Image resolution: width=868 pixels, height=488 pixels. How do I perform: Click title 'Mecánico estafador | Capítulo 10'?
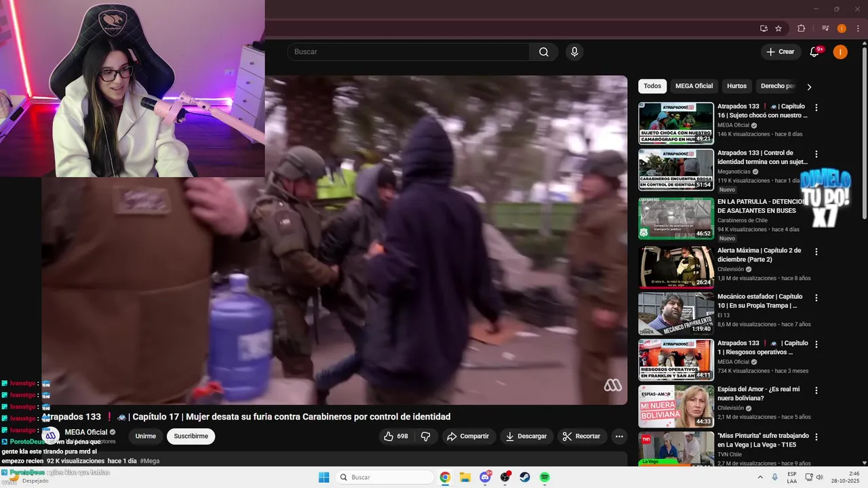[762, 301]
